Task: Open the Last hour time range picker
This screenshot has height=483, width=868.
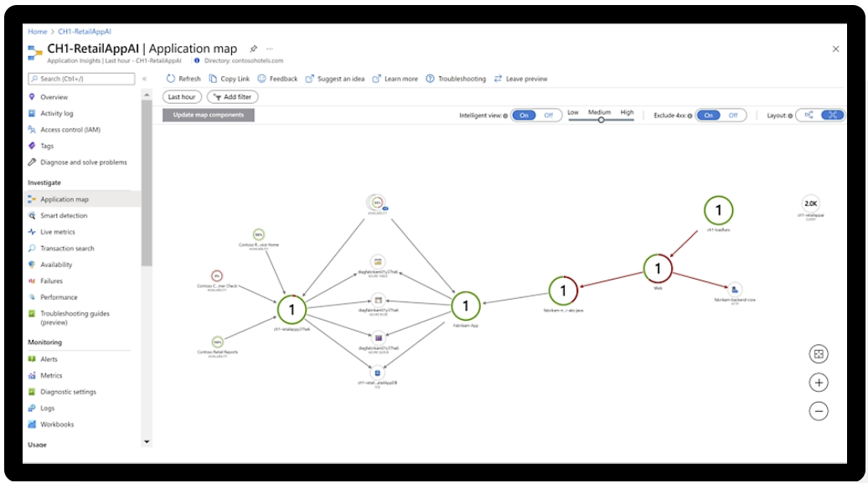Action: tap(182, 97)
